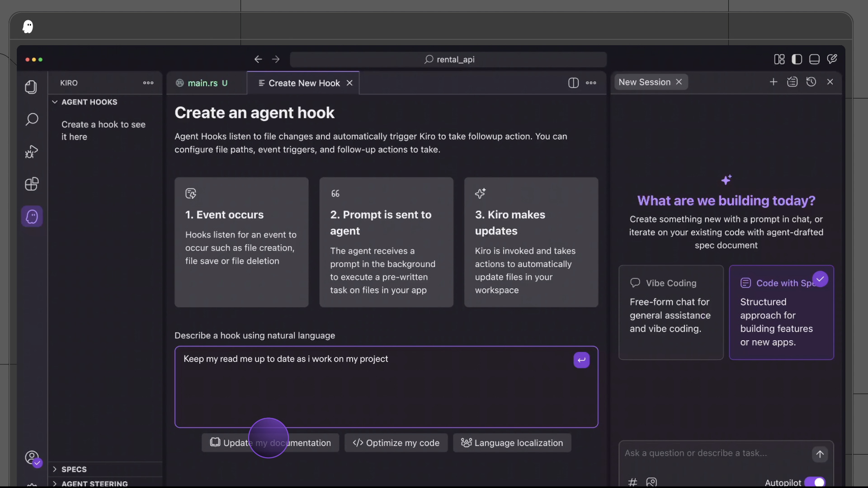The width and height of the screenshot is (868, 488).
Task: Go back with the left arrow
Action: (x=258, y=59)
